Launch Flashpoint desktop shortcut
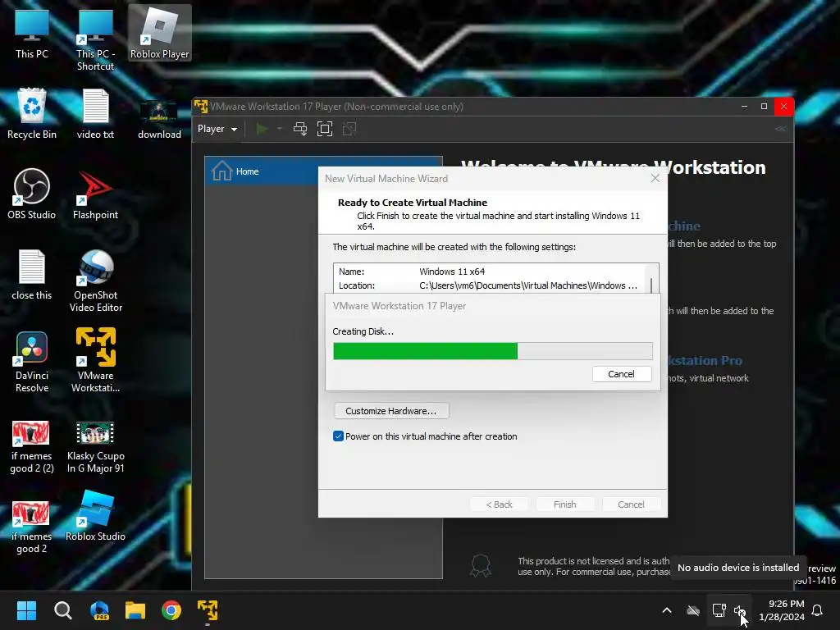The width and height of the screenshot is (840, 630). [x=95, y=195]
